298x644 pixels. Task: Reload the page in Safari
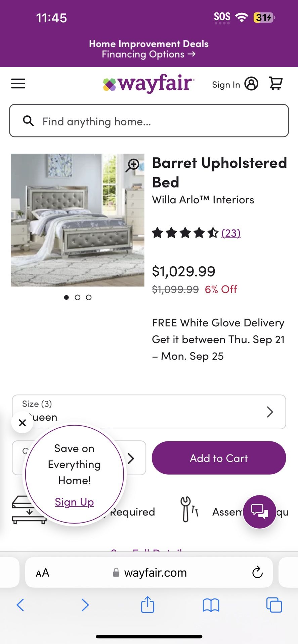click(257, 572)
